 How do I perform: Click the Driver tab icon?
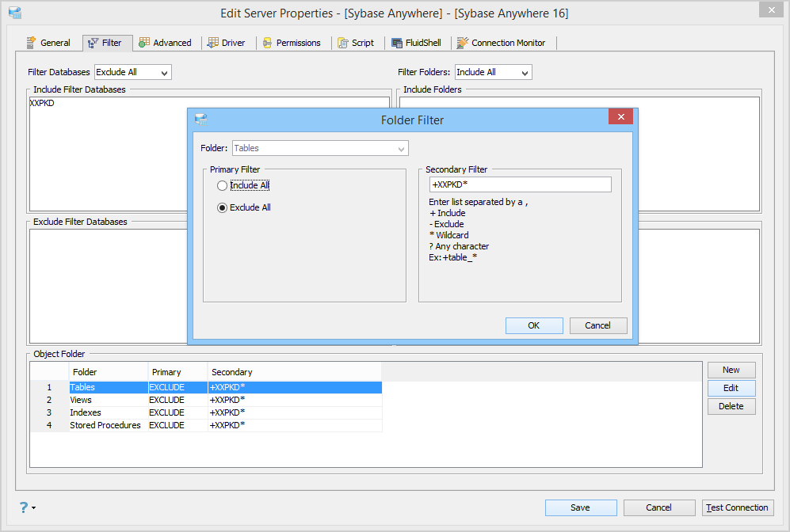213,43
